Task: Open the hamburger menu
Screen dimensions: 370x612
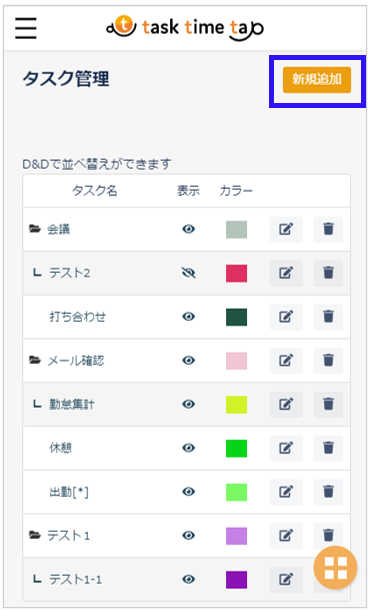Action: click(x=26, y=28)
